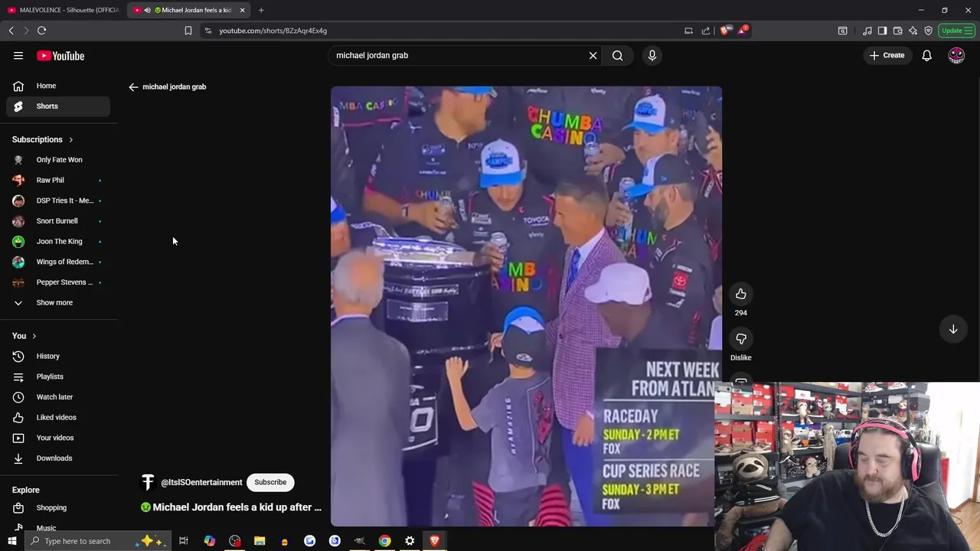Open Downloads in the sidebar

(x=58, y=458)
